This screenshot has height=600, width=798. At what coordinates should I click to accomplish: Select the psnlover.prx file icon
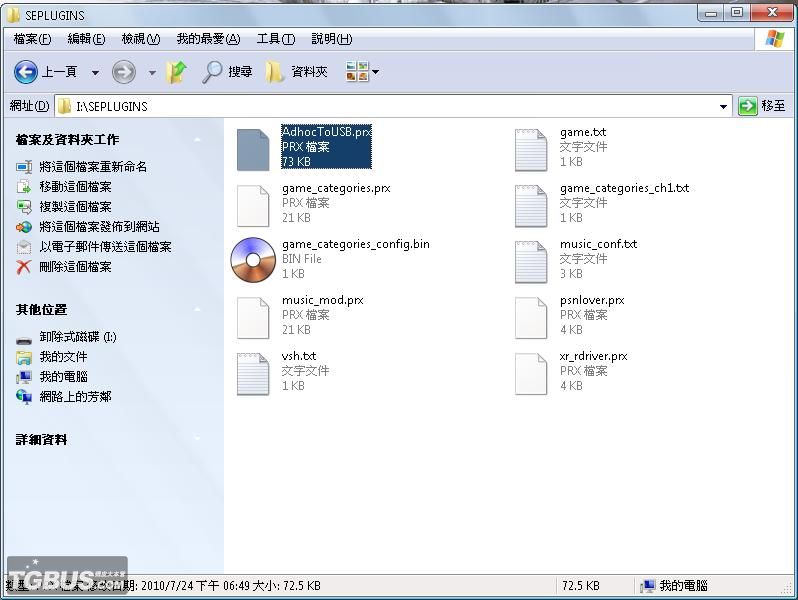(x=531, y=318)
